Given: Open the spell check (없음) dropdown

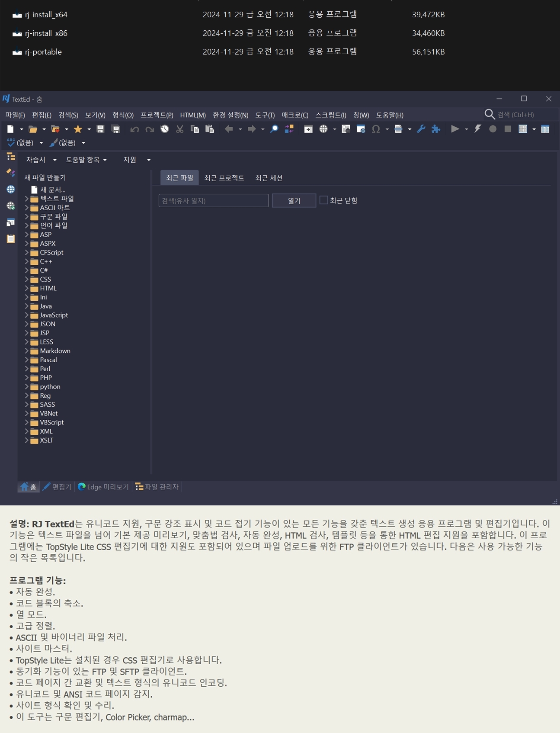Looking at the screenshot, I should click(x=41, y=143).
